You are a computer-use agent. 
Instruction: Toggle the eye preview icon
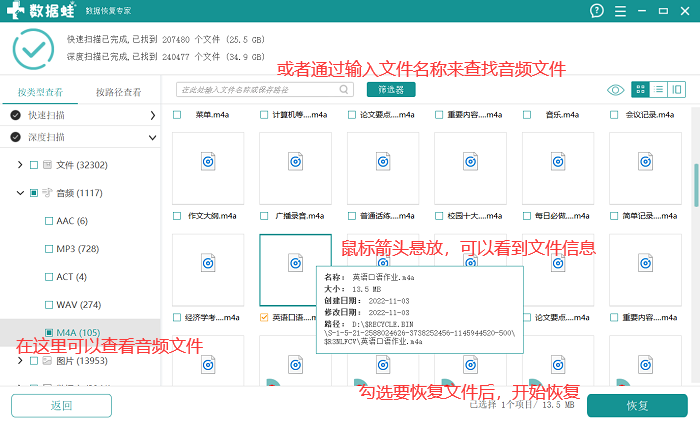(x=616, y=90)
